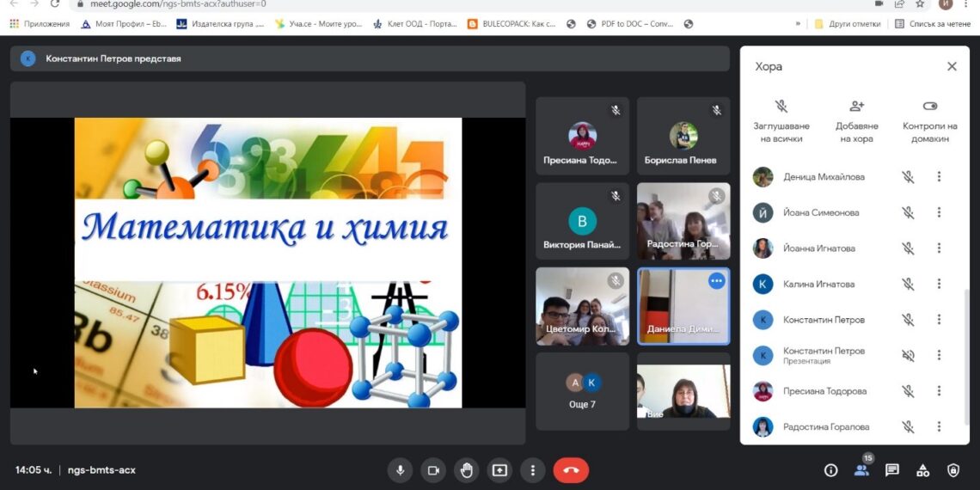
Task: Mute Йоана Симеонова in the people list
Action: tap(907, 213)
